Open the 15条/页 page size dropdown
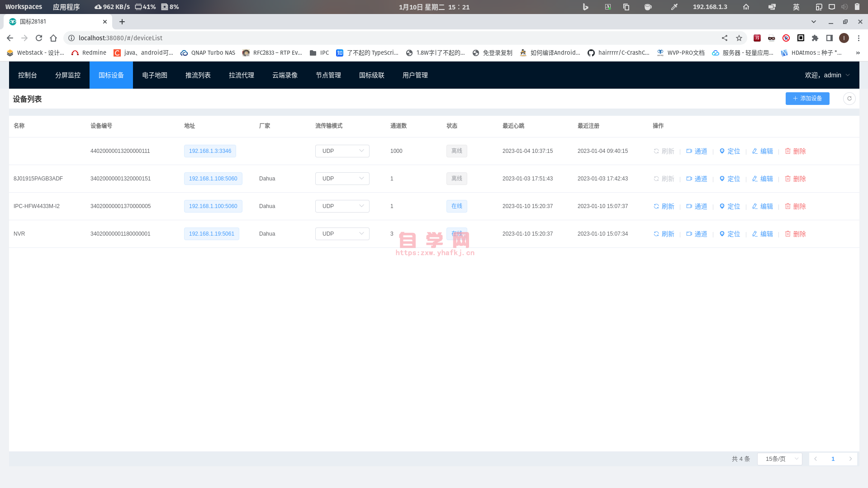Viewport: 868px width, 488px height. tap(780, 459)
